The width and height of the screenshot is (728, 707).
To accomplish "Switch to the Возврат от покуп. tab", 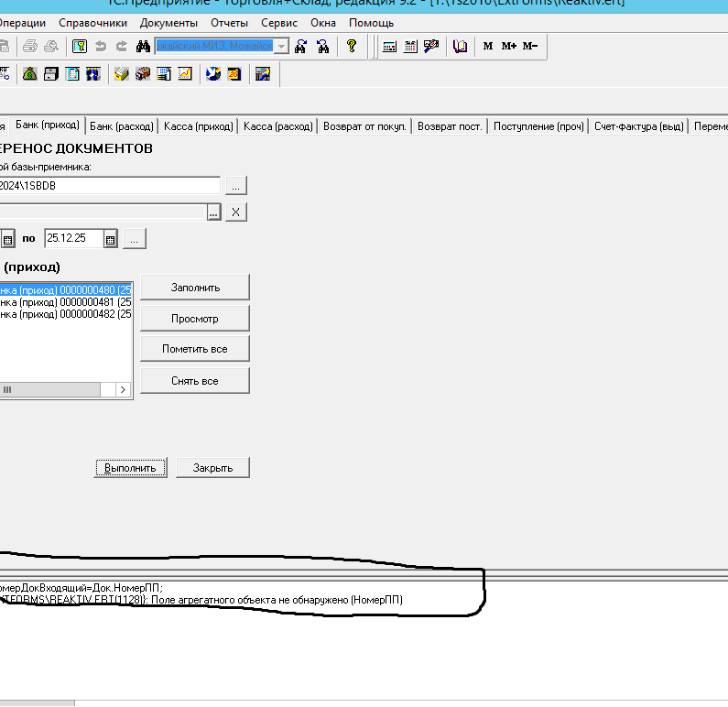I will 364,126.
